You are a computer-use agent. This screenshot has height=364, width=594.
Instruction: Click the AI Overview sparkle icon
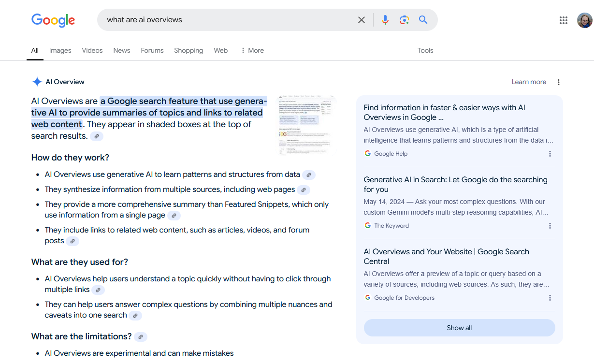36,81
